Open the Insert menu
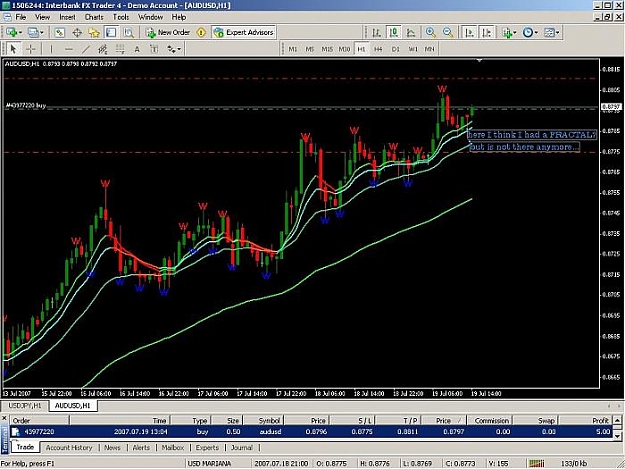The height and width of the screenshot is (469, 625). point(67,17)
